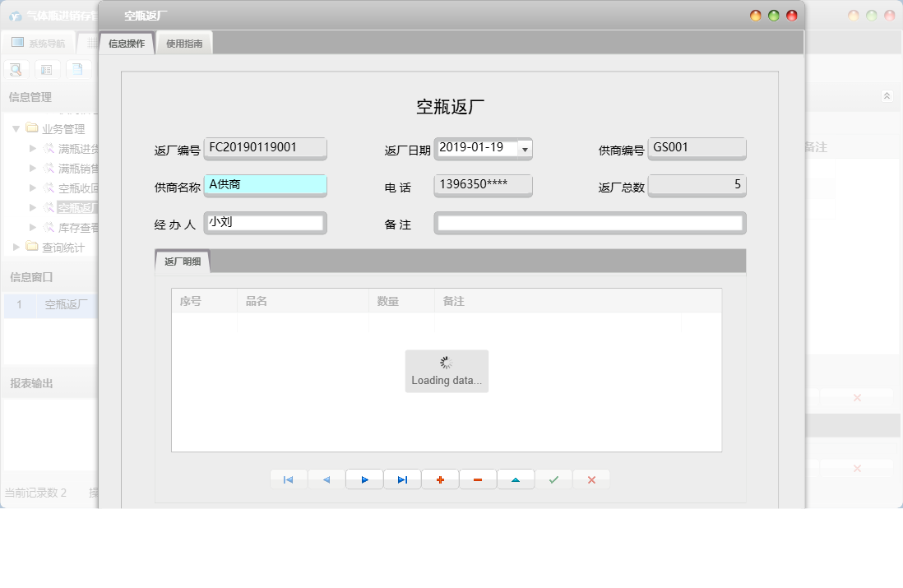Select the 信息操作 tab

click(x=125, y=42)
